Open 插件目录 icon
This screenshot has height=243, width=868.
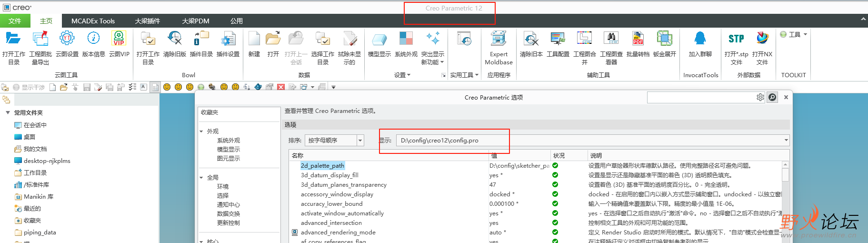(x=201, y=39)
